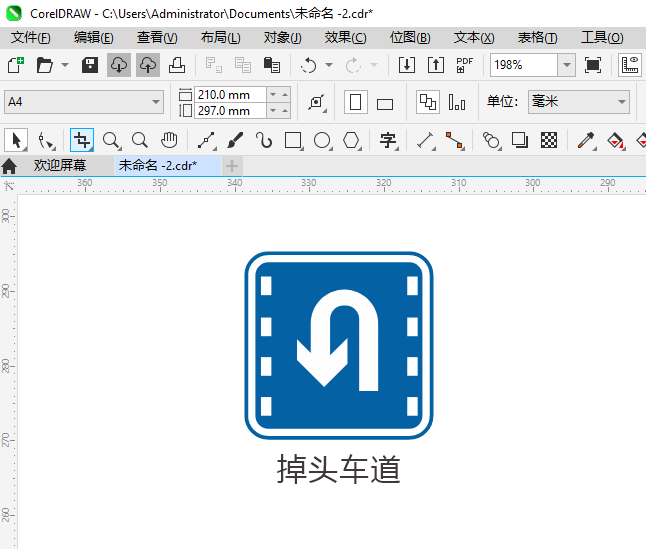Click the Paste clipboard icon

tap(272, 65)
